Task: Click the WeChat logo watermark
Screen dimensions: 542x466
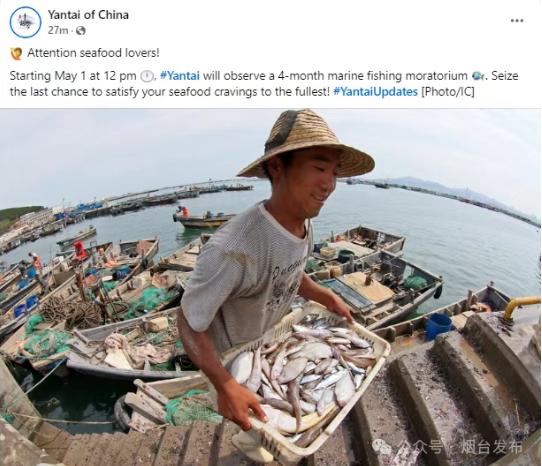Action: pos(382,447)
